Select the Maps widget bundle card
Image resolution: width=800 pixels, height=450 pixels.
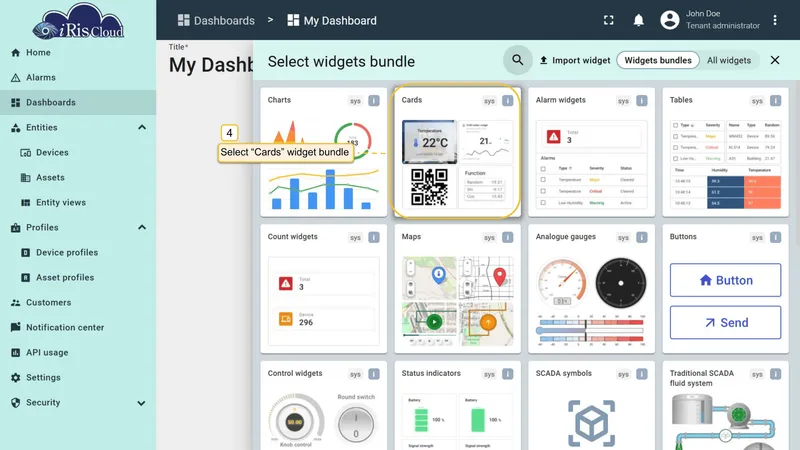[457, 289]
